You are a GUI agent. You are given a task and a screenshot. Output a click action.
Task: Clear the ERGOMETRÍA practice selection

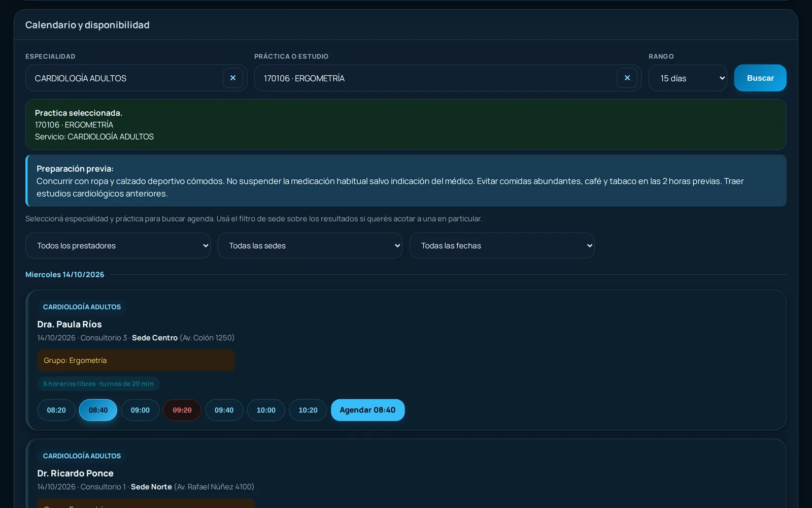pos(627,78)
